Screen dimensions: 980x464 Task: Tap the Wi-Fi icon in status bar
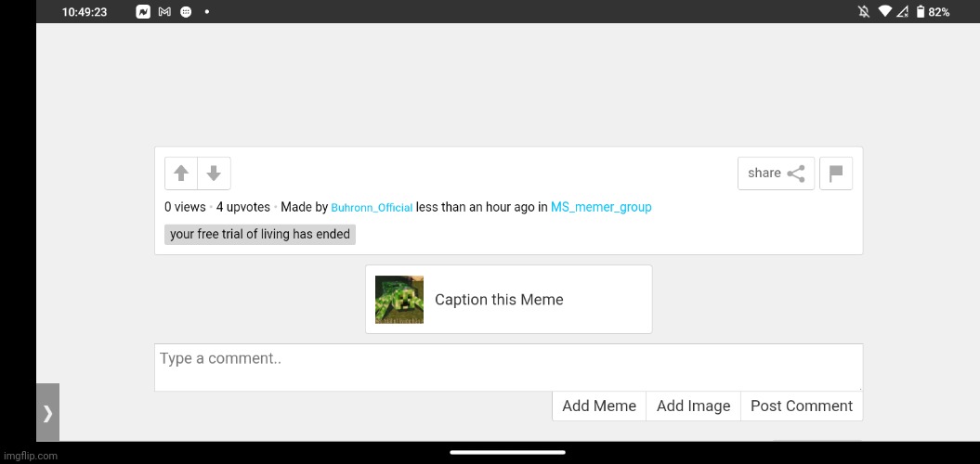click(885, 12)
